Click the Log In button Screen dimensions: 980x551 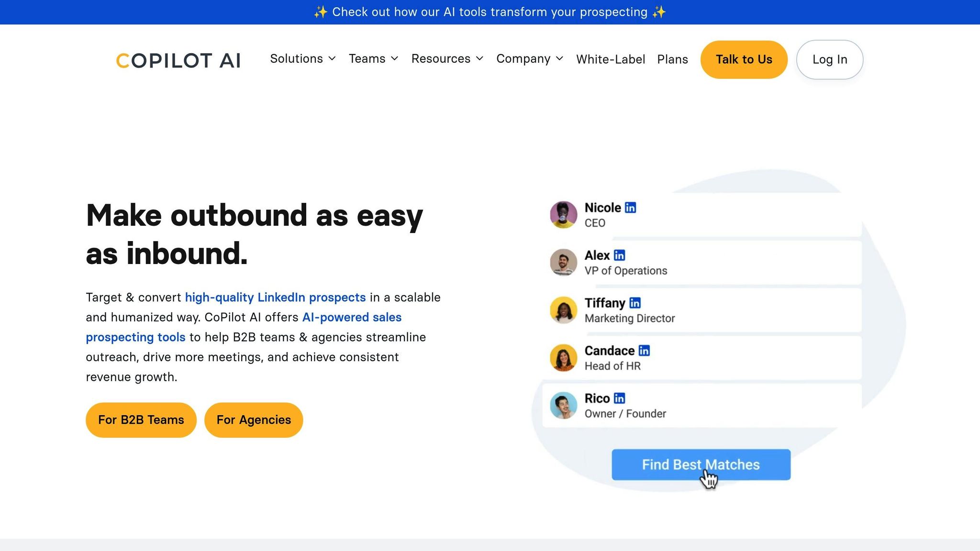(829, 59)
